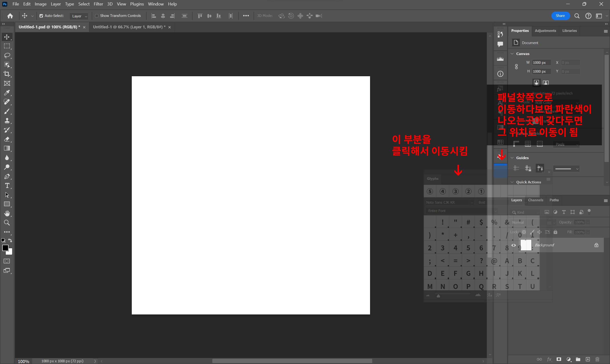This screenshot has width=610, height=364.
Task: Select the Lasso tool
Action: (7, 56)
